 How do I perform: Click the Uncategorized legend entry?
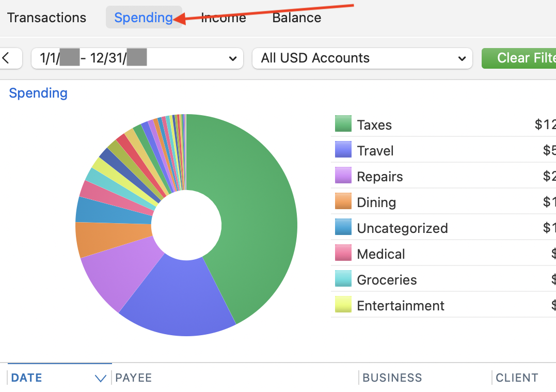pyautogui.click(x=402, y=228)
